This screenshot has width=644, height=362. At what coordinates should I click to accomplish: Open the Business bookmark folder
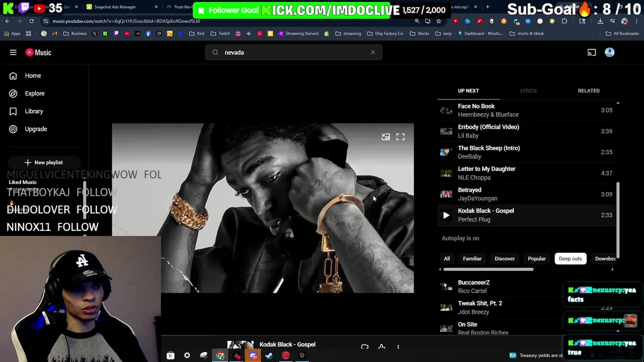pyautogui.click(x=74, y=33)
